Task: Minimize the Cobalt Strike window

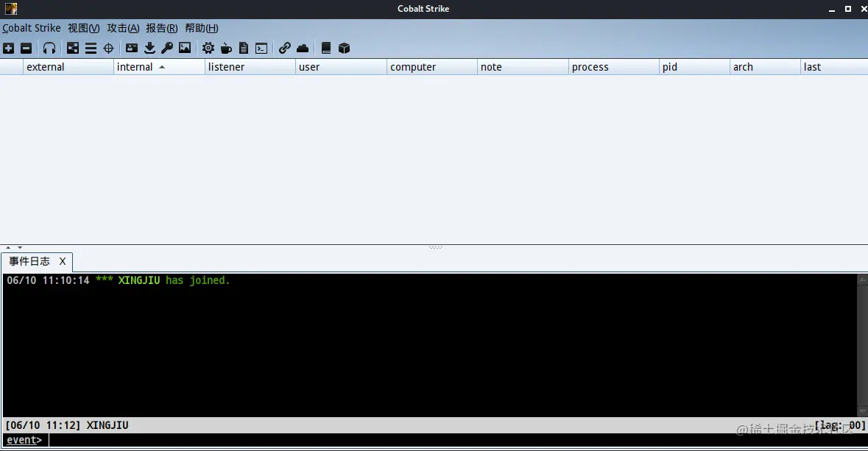Action: point(831,9)
